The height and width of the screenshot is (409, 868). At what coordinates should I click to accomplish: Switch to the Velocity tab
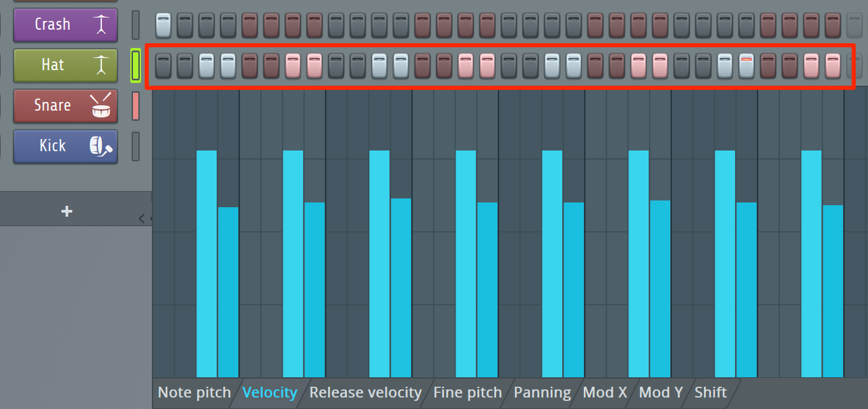click(x=270, y=392)
